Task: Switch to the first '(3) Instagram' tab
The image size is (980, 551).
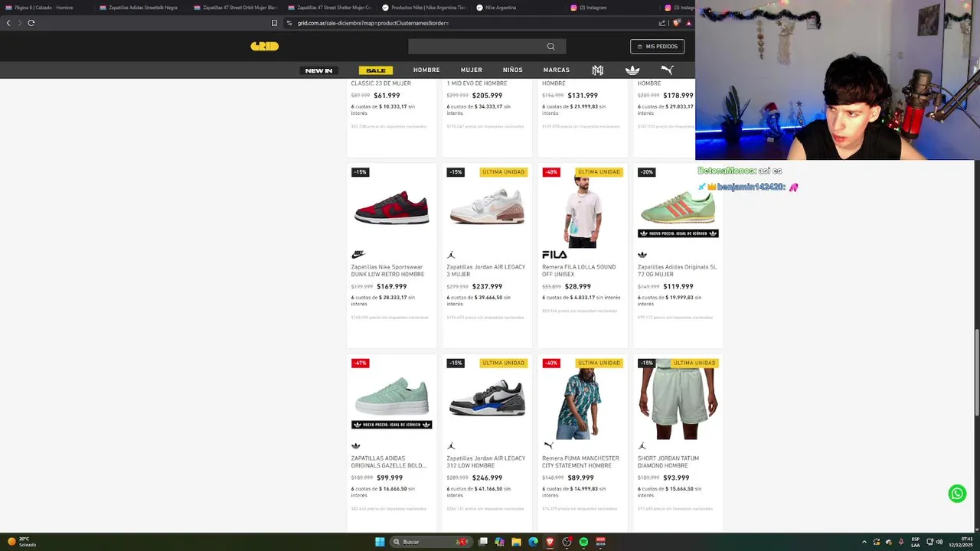Action: point(590,8)
